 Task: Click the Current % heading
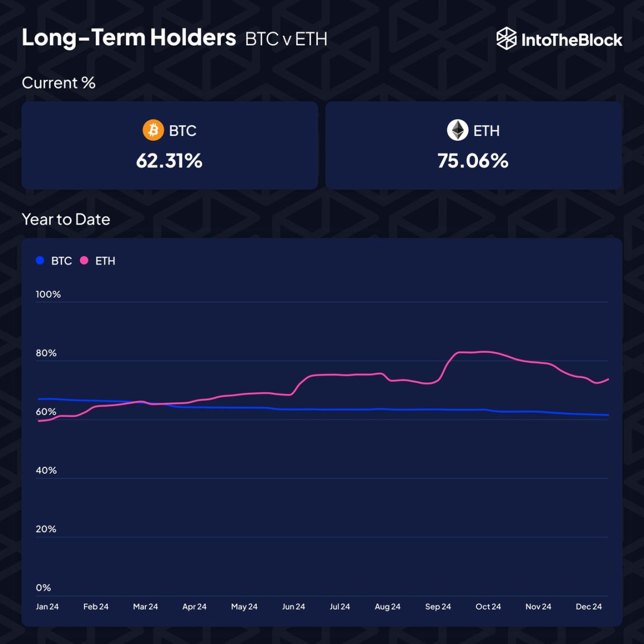[59, 83]
